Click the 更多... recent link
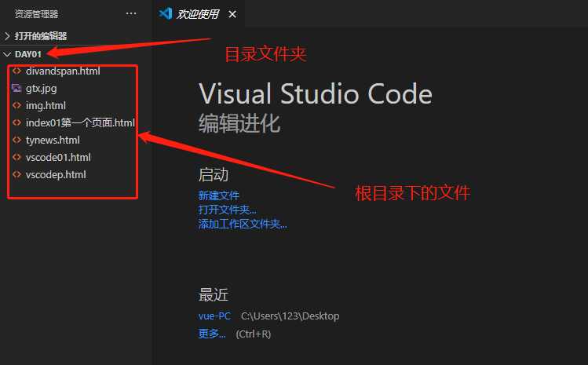 pyautogui.click(x=212, y=334)
